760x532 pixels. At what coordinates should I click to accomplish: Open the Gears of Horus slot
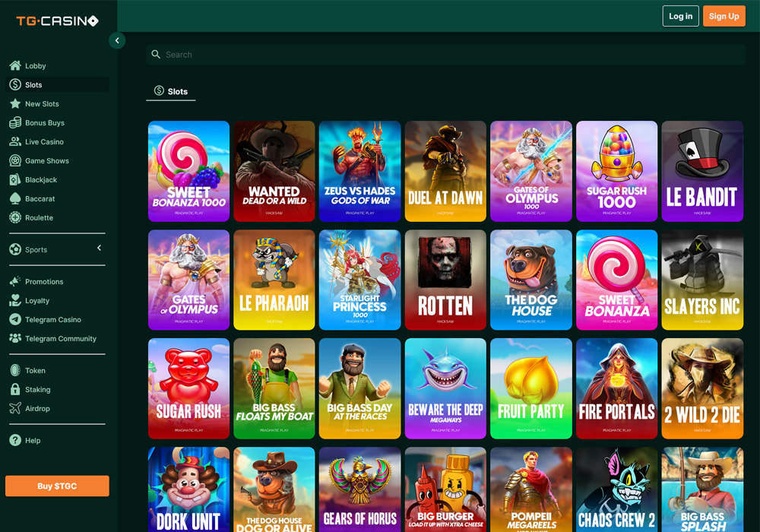click(359, 489)
